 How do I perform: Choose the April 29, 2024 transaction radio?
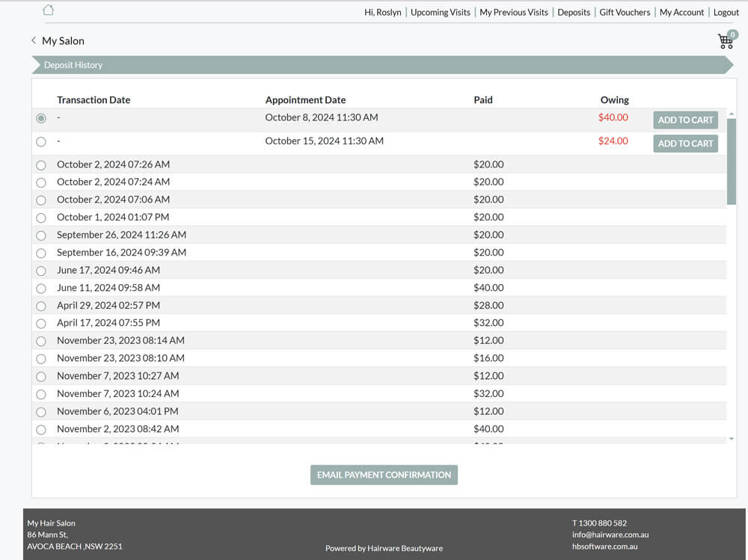(41, 306)
